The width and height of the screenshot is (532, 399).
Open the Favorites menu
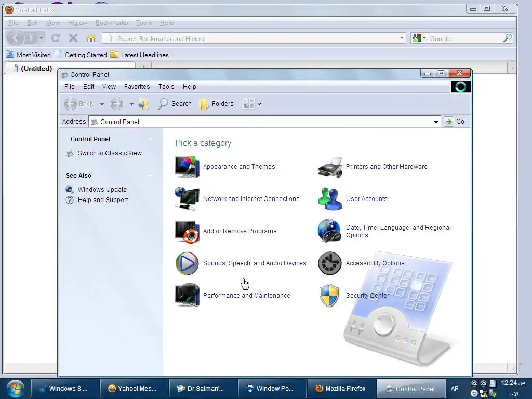coord(137,87)
